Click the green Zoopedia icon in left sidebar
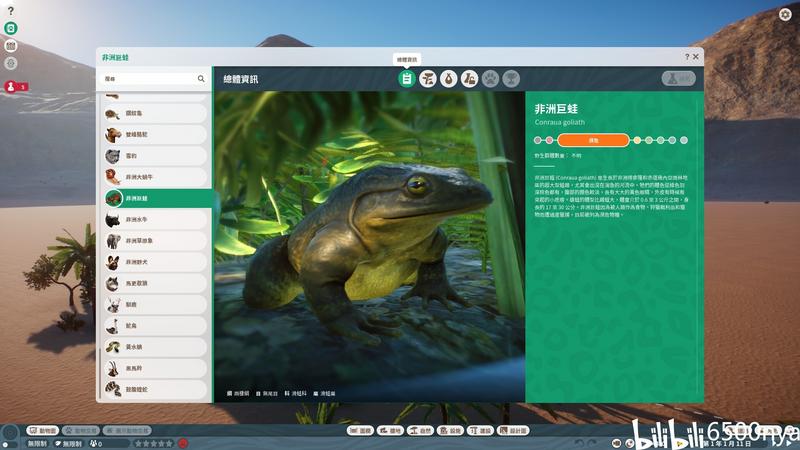Viewport: 800px width, 450px height. coord(11,28)
